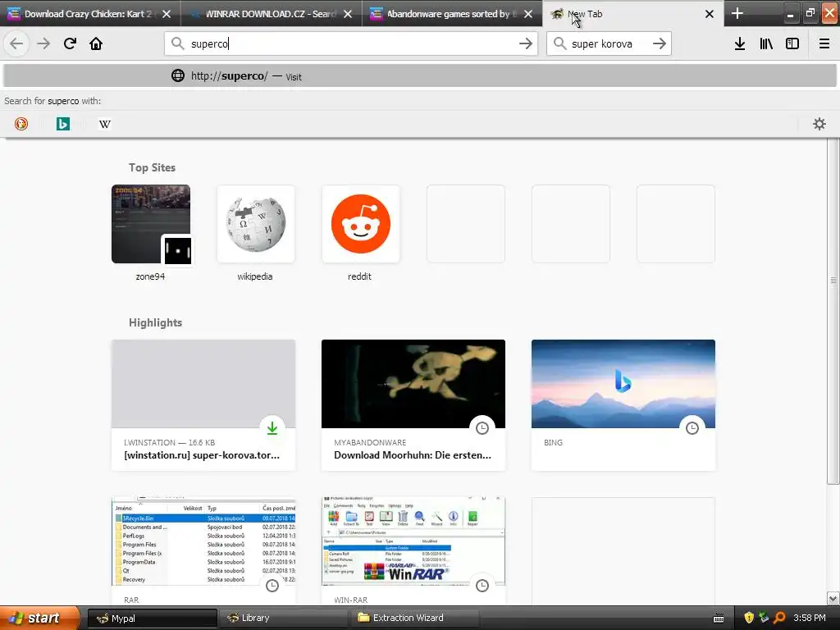Open the BING highlight card
The image size is (840, 630).
click(x=623, y=405)
